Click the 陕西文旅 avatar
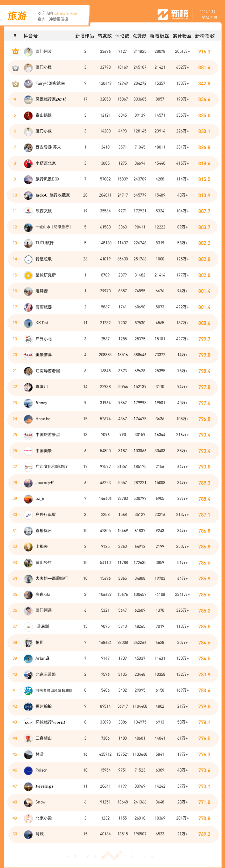The height and width of the screenshot is (868, 225). pos(28,211)
